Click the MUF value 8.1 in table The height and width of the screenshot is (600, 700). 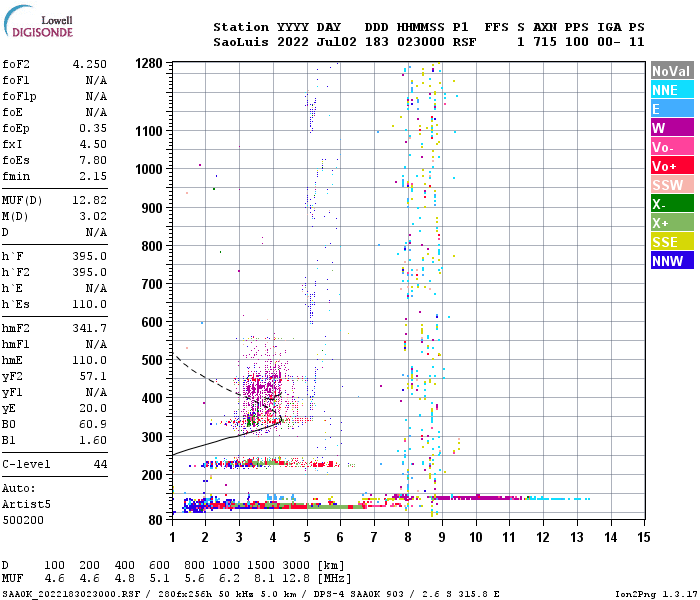tap(264, 579)
